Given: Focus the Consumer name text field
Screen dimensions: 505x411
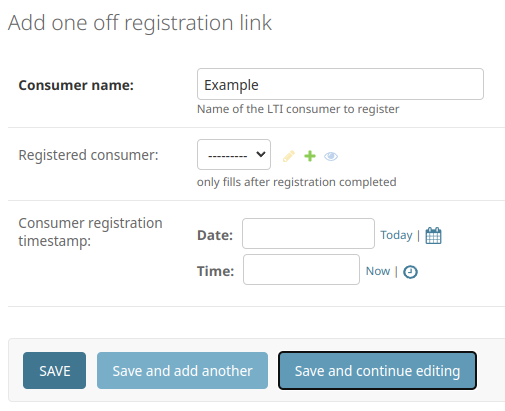Looking at the screenshot, I should 340,84.
